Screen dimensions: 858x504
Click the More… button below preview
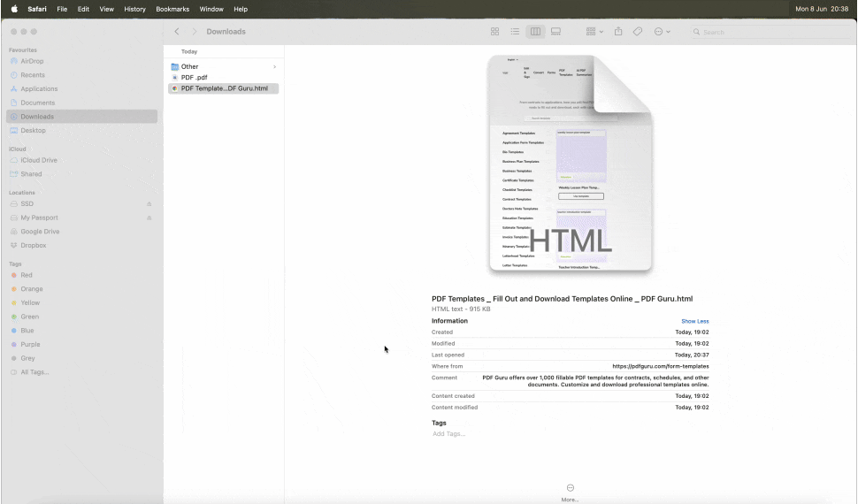pos(571,493)
